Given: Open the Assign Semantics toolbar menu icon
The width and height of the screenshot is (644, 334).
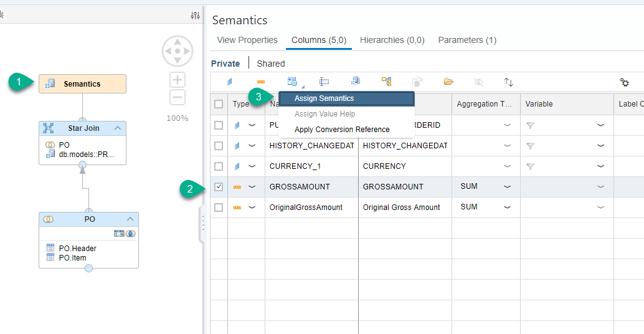Looking at the screenshot, I should 293,82.
